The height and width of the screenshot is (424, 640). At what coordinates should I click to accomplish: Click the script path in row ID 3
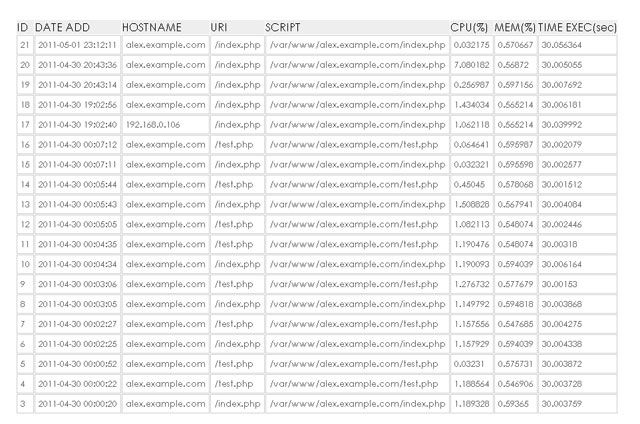click(x=357, y=402)
